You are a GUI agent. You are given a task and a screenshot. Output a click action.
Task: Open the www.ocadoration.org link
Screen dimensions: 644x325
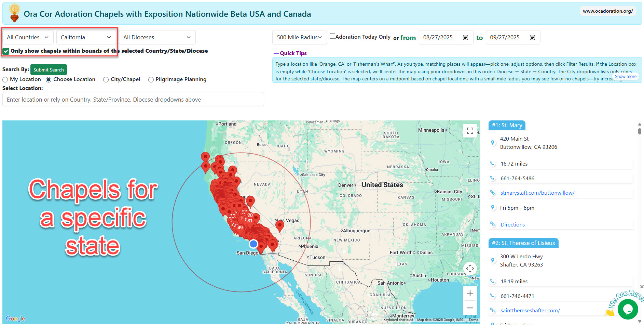(x=608, y=11)
